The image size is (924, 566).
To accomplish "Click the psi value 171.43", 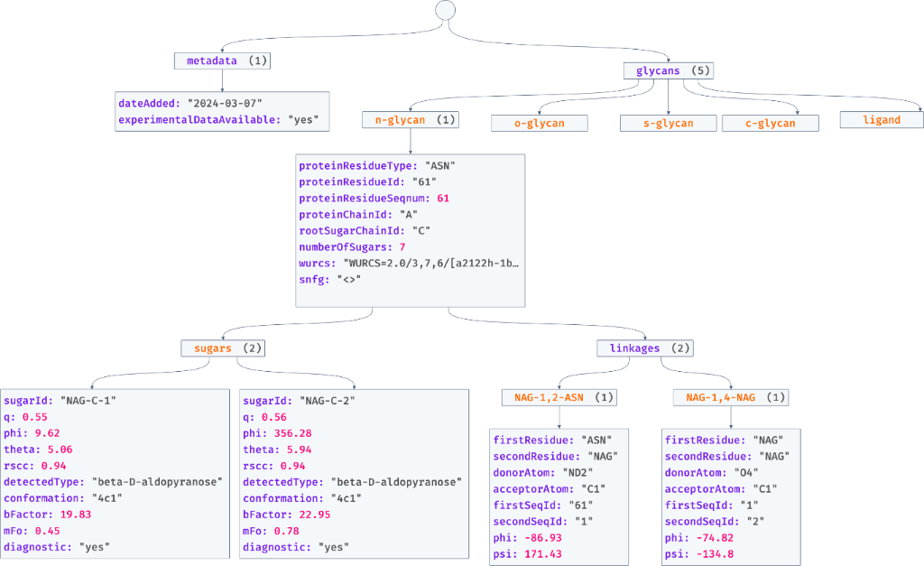I will tap(532, 552).
